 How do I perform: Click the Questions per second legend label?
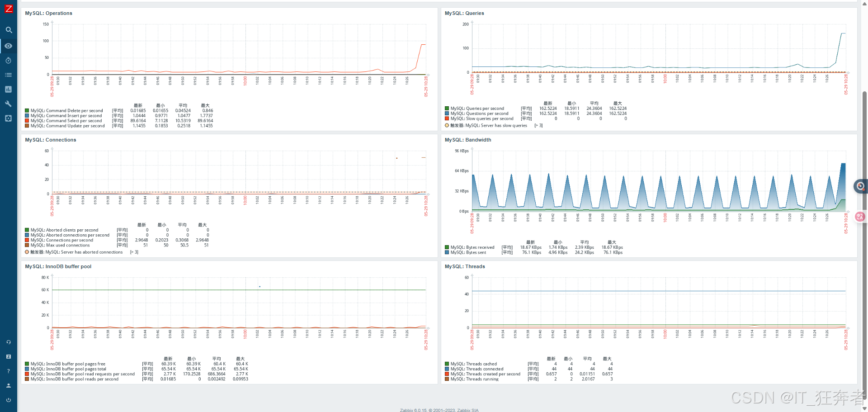pyautogui.click(x=480, y=114)
